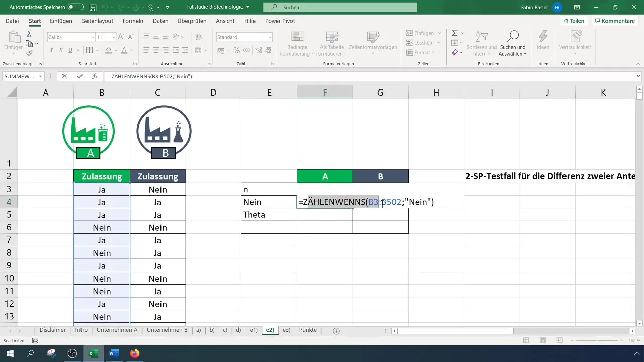644x362 pixels.
Task: Toggle align text right
Action: coord(166,50)
